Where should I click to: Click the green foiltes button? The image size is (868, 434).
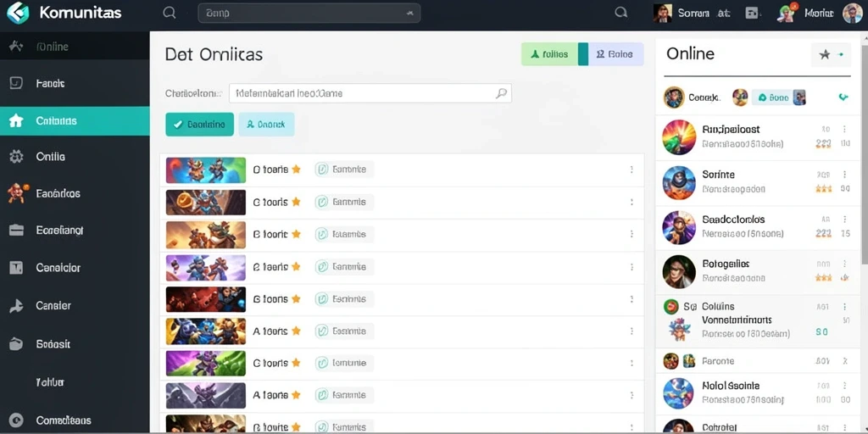[549, 54]
